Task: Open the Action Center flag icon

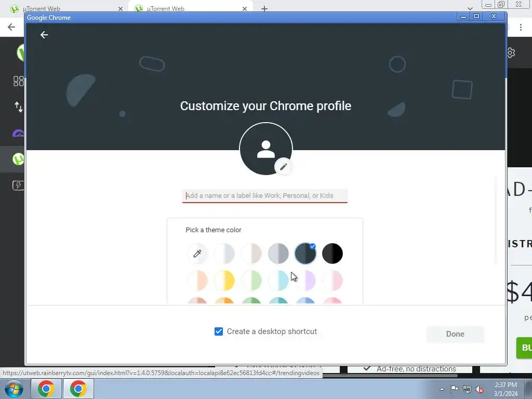Action: tap(454, 389)
